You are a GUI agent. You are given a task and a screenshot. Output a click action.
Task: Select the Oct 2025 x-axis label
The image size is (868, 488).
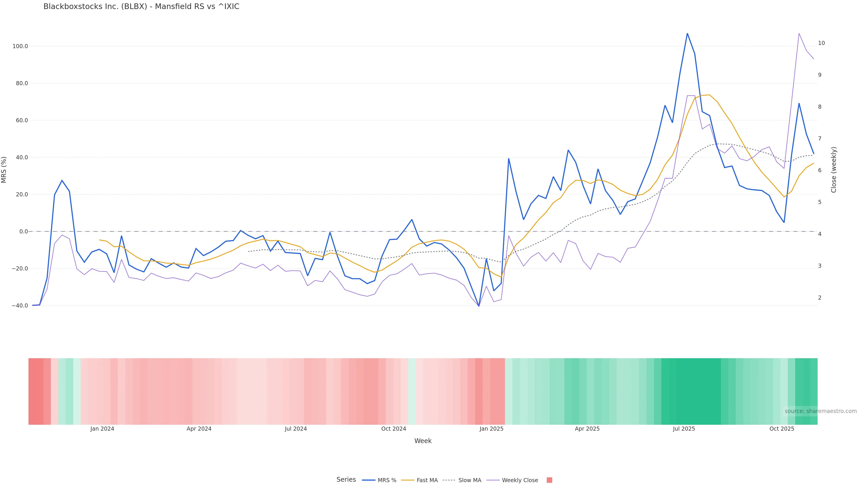pos(782,429)
